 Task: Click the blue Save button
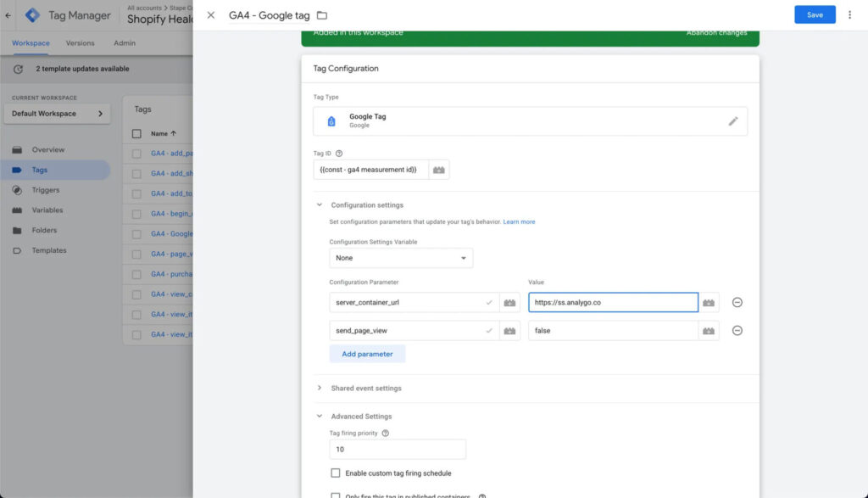(815, 14)
